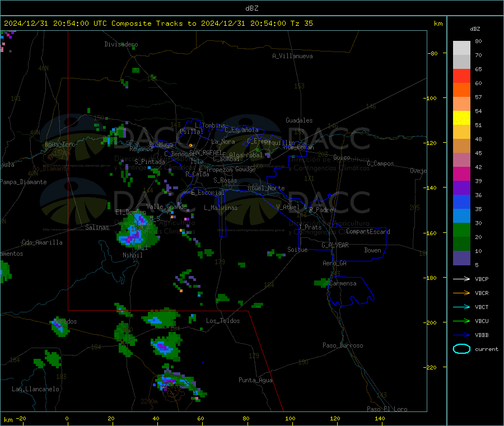This screenshot has height=426, width=504.
Task: Click the cyan 'current' ellipse icon
Action: 461,349
